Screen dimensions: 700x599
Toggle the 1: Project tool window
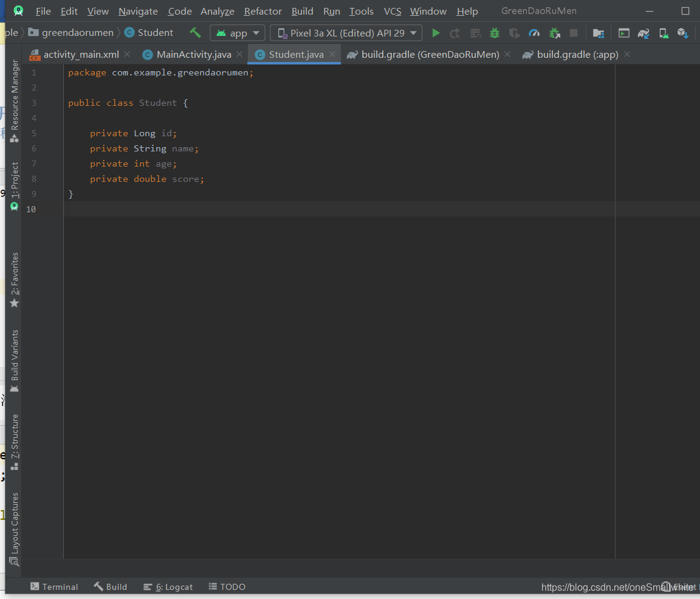[x=15, y=186]
